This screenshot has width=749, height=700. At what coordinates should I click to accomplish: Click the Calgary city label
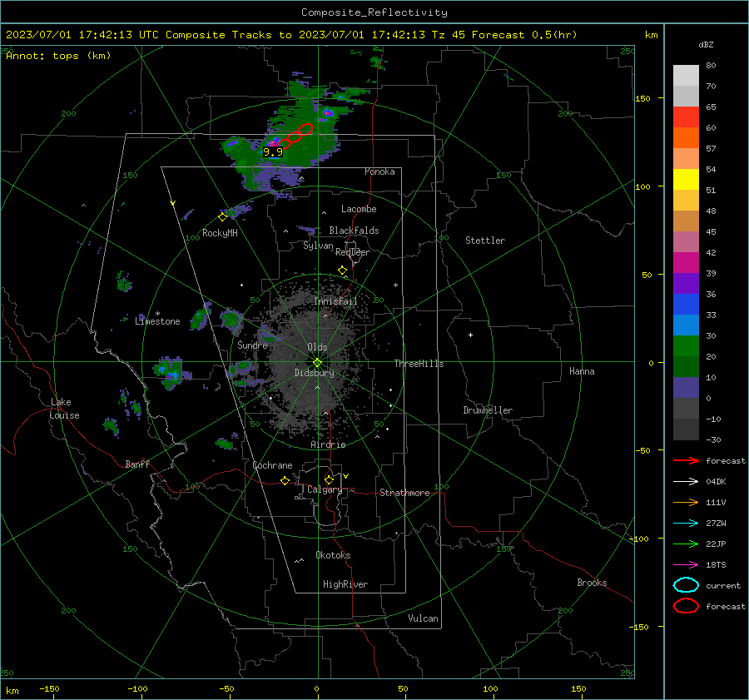coord(325,489)
